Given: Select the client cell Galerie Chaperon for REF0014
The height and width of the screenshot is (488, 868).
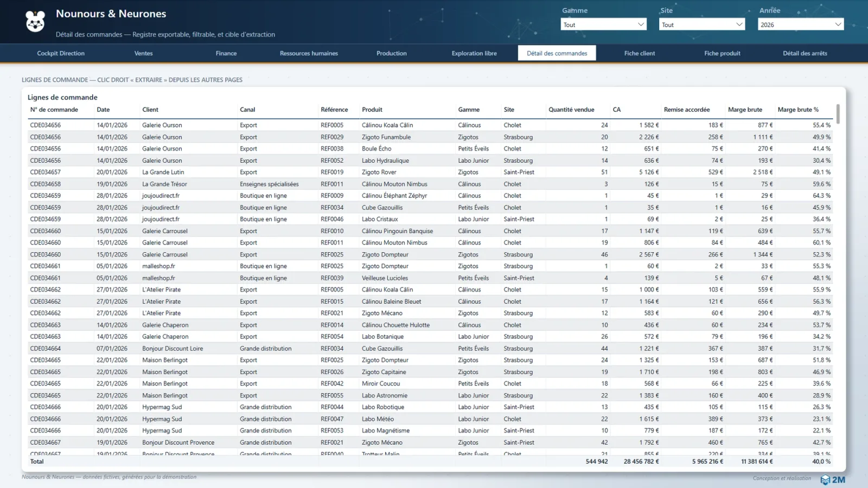Looking at the screenshot, I should point(165,325).
